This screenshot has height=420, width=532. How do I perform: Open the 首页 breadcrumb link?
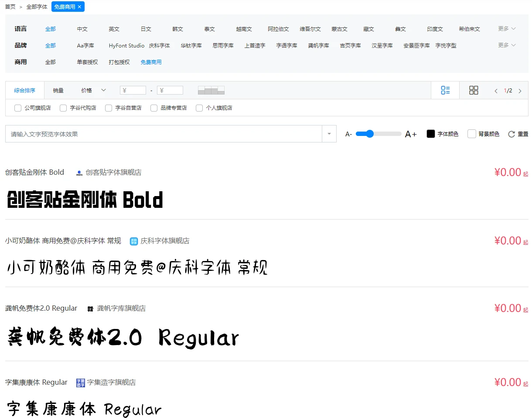point(10,7)
